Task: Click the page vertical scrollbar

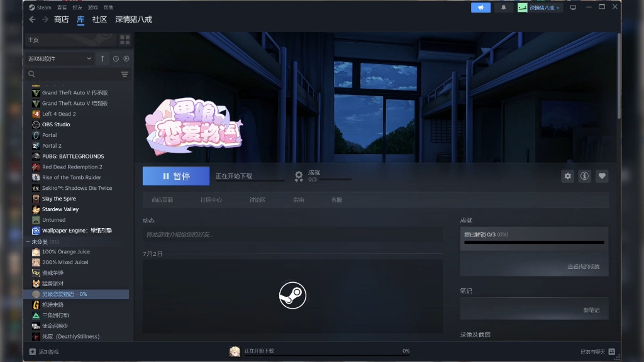Action: point(619,76)
